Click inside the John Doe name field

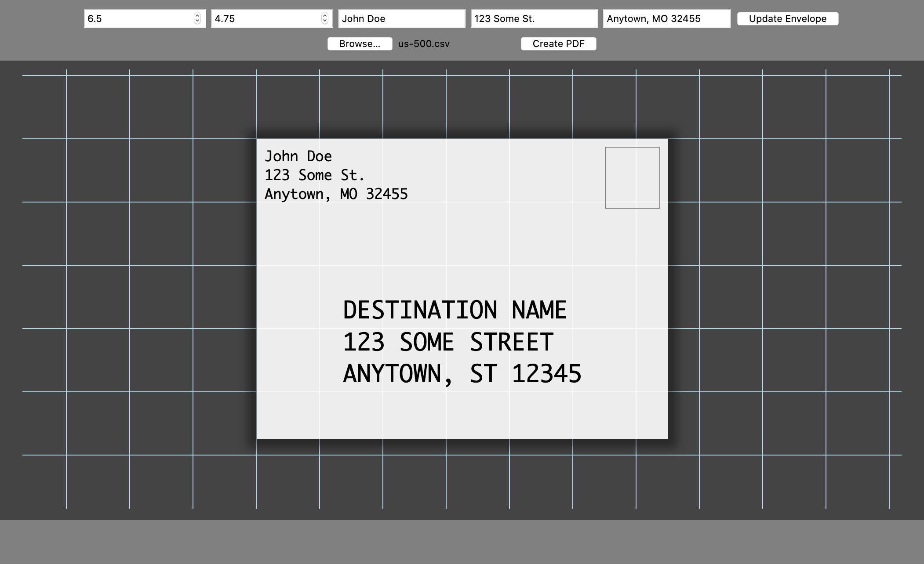(402, 18)
